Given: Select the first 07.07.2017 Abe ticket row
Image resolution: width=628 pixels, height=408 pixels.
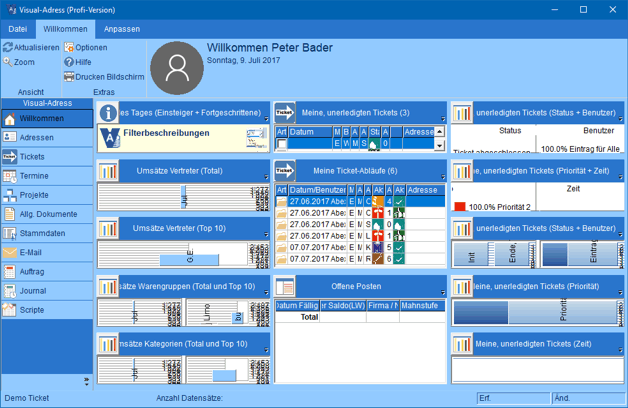Looking at the screenshot, I should point(360,247).
